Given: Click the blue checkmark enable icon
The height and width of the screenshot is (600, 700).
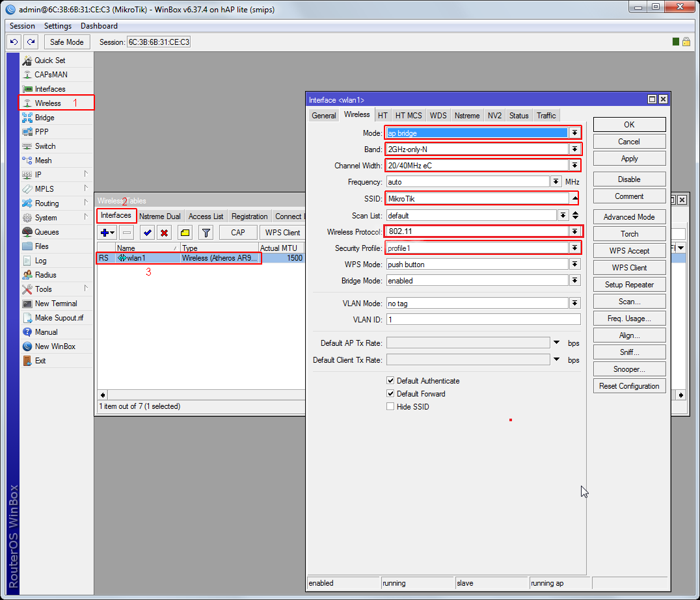Looking at the screenshot, I should tap(147, 232).
